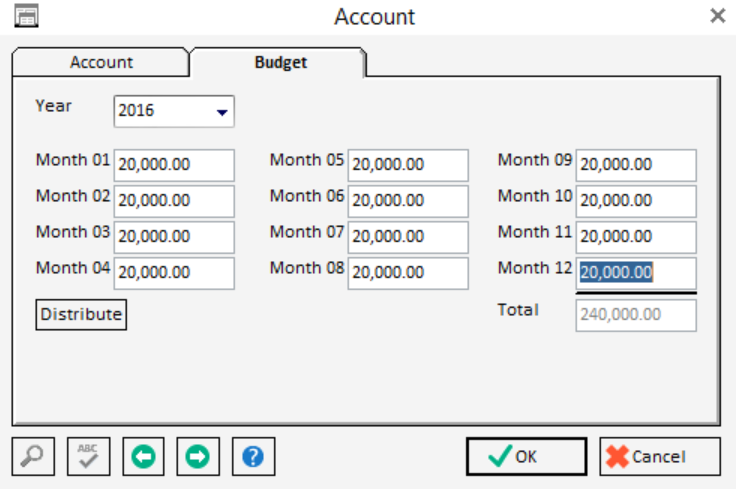Select the Month 04 amount field
The width and height of the screenshot is (736, 489).
(x=174, y=273)
